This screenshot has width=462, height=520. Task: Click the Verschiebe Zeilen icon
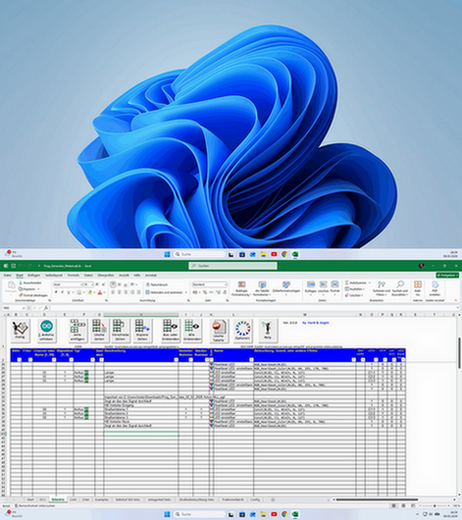tap(120, 330)
